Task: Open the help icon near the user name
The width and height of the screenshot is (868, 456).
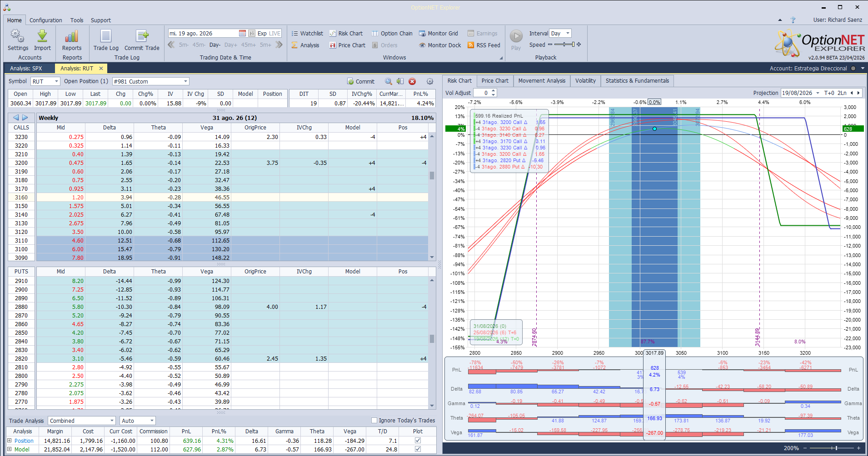Action: point(793,20)
